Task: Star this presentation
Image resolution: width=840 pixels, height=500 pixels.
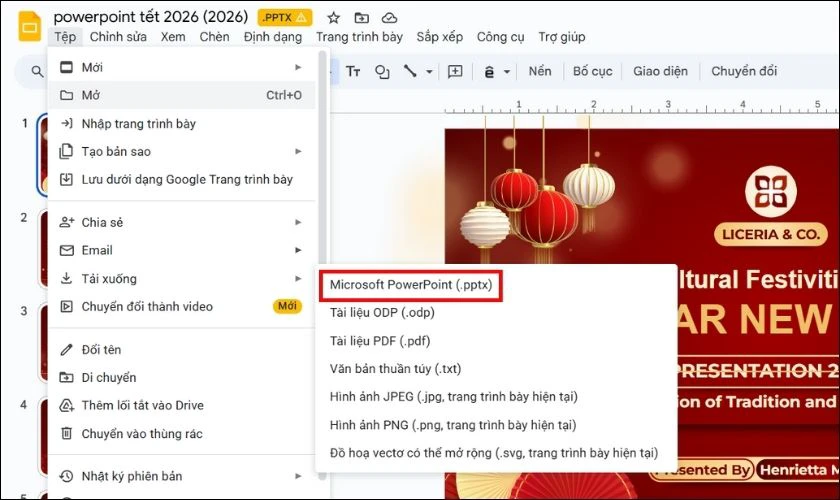Action: (x=334, y=18)
